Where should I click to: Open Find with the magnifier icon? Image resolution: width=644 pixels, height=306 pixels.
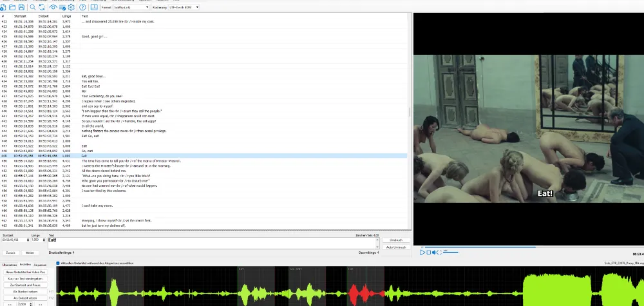click(x=32, y=7)
